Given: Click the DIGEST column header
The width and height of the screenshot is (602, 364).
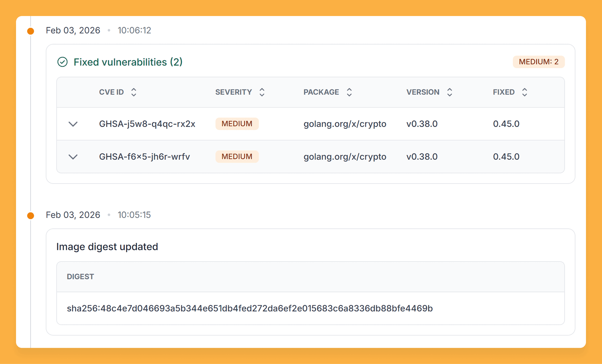Looking at the screenshot, I should tap(80, 277).
